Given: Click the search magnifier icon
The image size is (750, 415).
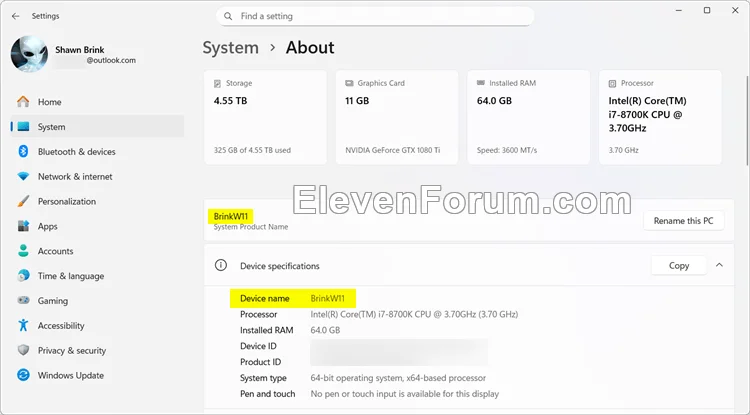Looking at the screenshot, I should click(x=228, y=16).
